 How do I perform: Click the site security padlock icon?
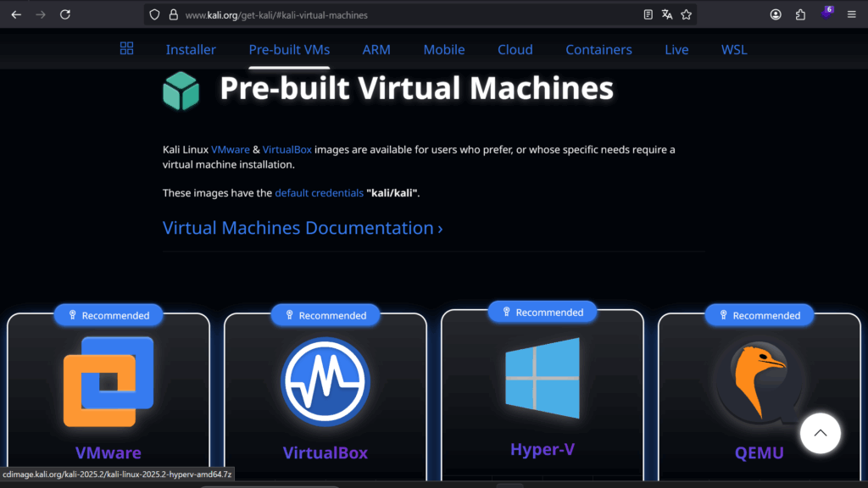point(173,15)
